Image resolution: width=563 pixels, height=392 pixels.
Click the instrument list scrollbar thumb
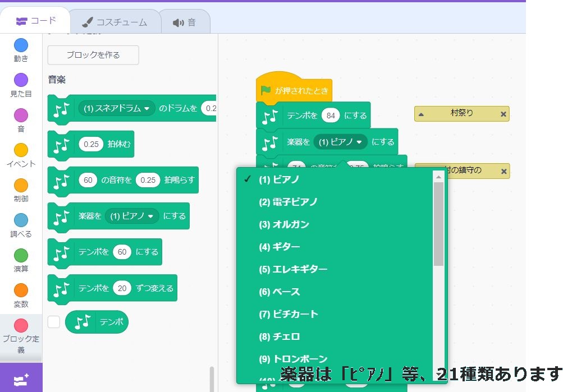coord(438,224)
